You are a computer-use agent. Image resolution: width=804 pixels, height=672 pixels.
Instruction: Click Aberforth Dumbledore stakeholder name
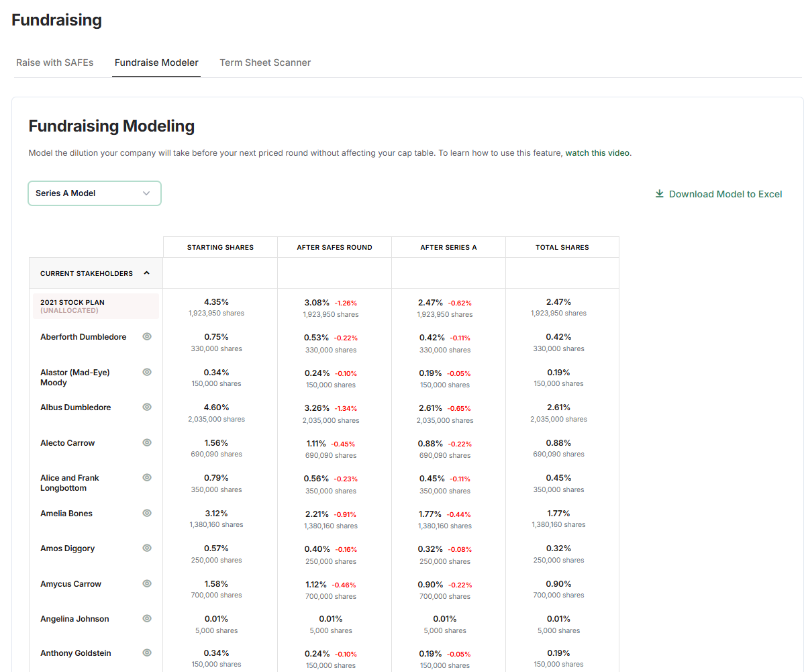83,337
